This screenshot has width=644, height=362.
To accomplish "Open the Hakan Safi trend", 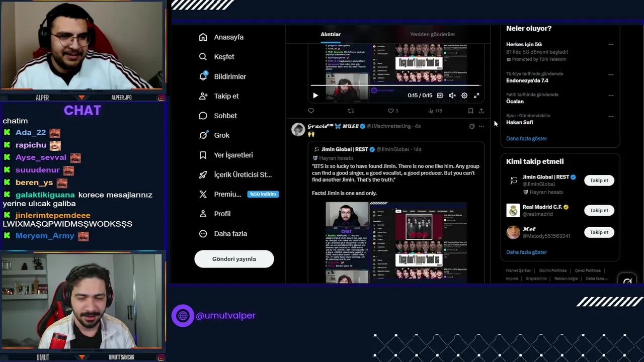I will click(x=520, y=122).
